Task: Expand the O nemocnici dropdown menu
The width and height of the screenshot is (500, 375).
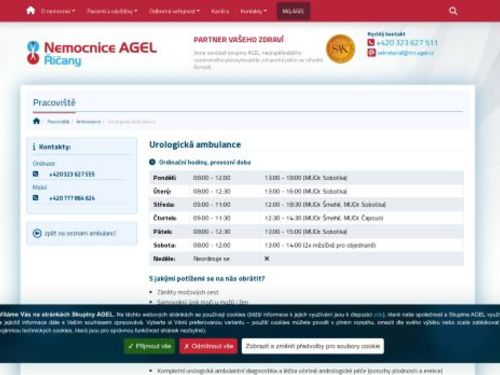Action: tap(58, 11)
